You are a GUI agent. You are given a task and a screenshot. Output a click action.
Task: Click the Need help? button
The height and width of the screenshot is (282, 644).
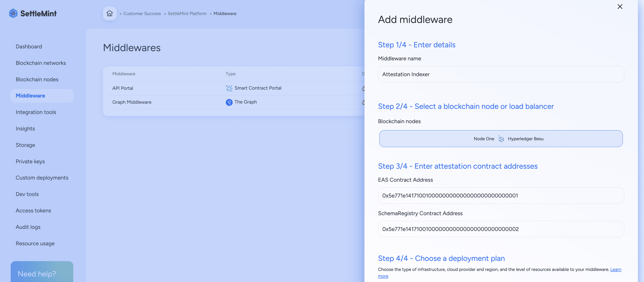(42, 272)
